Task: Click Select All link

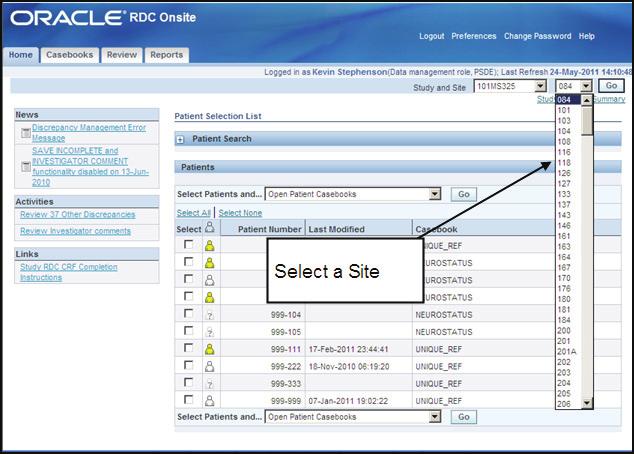Action: click(x=193, y=213)
